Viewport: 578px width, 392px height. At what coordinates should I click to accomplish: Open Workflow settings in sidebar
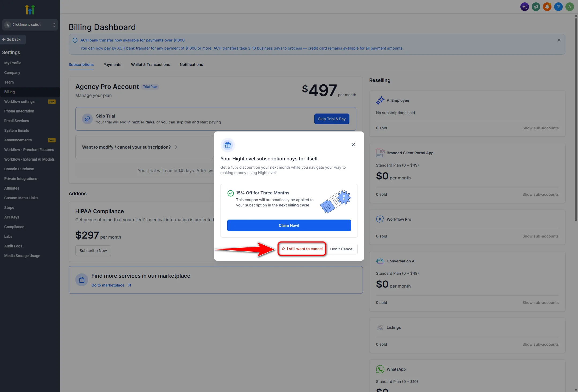tap(30, 101)
